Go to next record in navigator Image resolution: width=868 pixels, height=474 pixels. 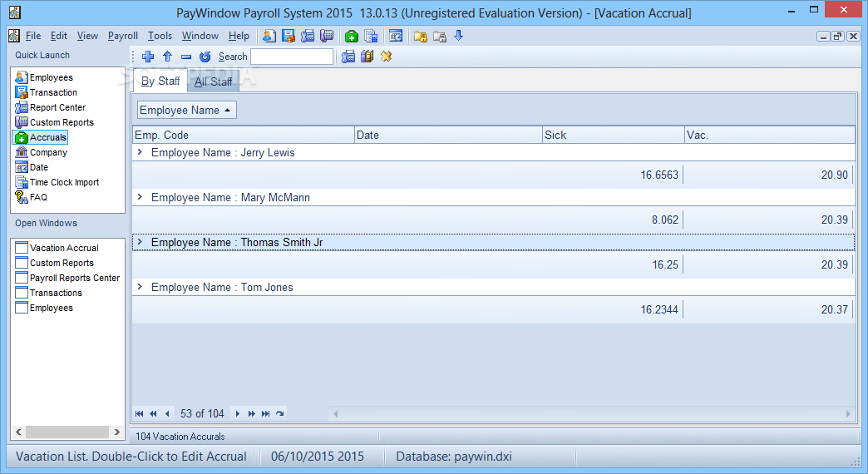pos(238,413)
